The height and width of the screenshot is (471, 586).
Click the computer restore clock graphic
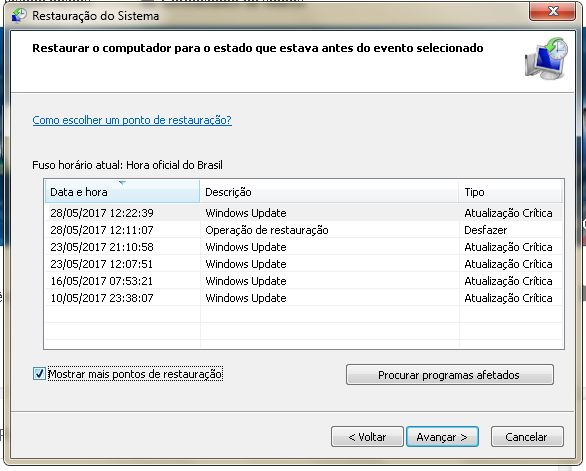(546, 58)
